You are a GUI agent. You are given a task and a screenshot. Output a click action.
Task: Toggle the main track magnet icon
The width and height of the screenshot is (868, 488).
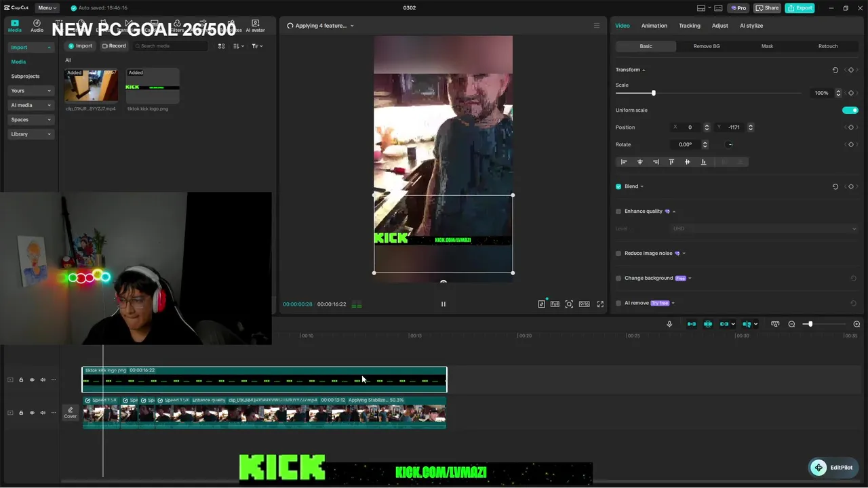[692, 324]
